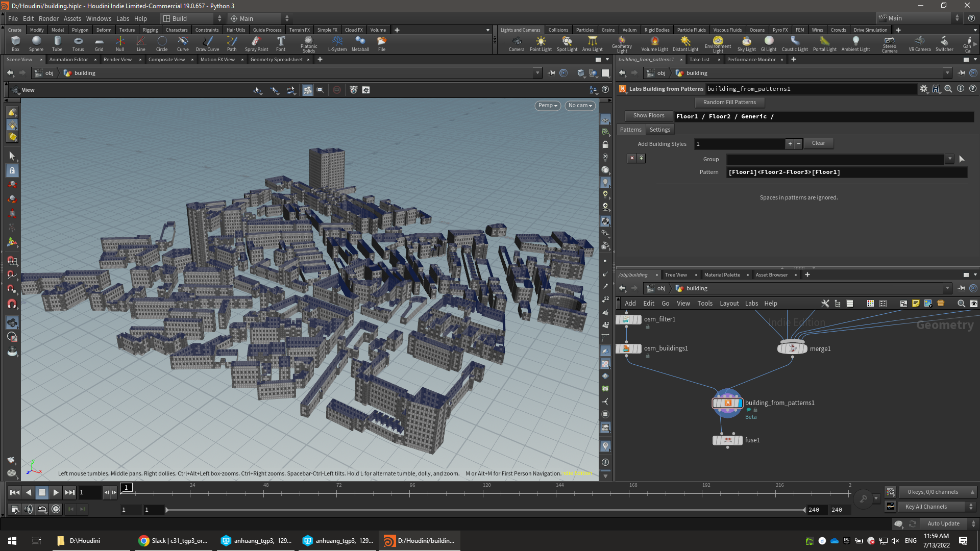
Task: Expand the Scene View path dropdown
Action: pos(537,73)
